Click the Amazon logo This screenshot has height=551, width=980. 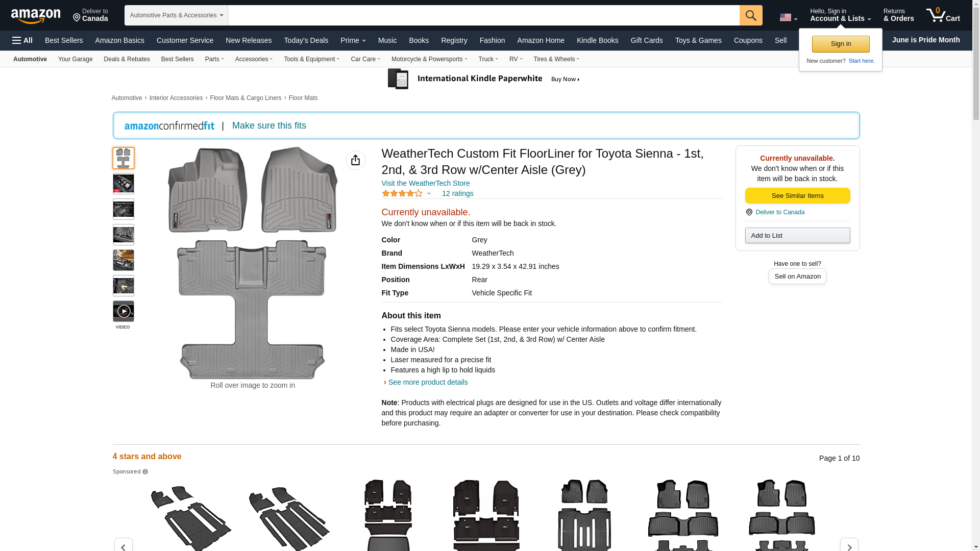pyautogui.click(x=36, y=16)
